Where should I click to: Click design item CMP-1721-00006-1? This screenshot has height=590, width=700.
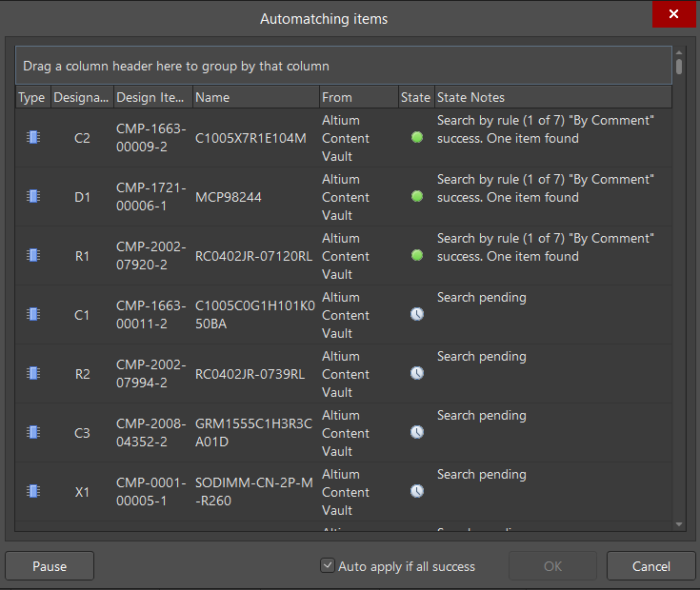pos(150,197)
